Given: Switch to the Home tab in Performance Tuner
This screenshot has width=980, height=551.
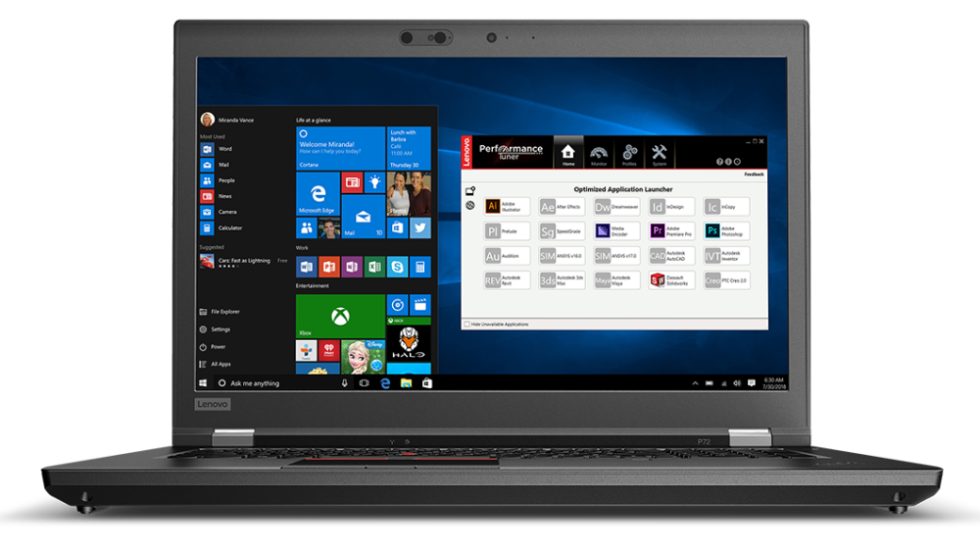Looking at the screenshot, I should pos(568,153).
